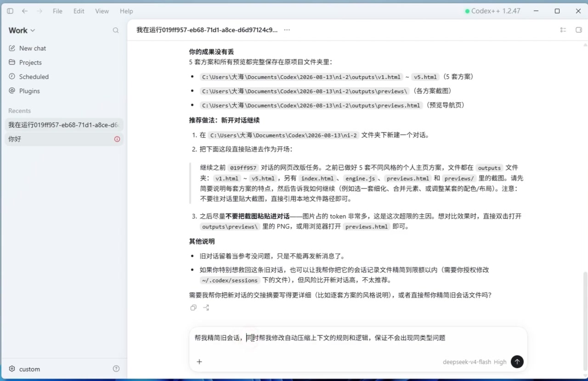Click the ni-2 folder path in step 1
588x381 pixels.
pyautogui.click(x=283, y=135)
